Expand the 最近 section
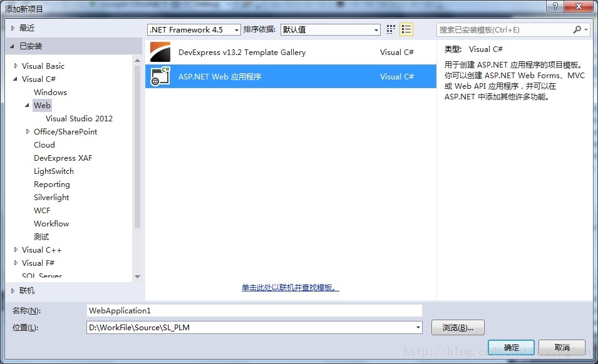 [13, 28]
